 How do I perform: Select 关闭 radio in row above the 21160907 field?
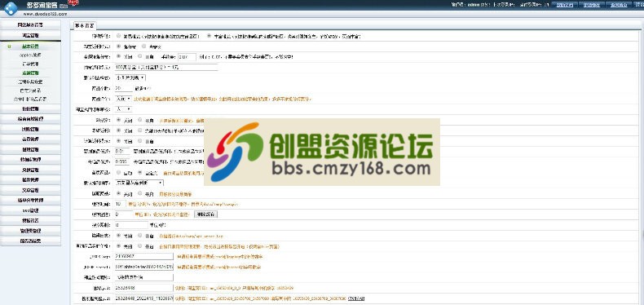point(119,245)
